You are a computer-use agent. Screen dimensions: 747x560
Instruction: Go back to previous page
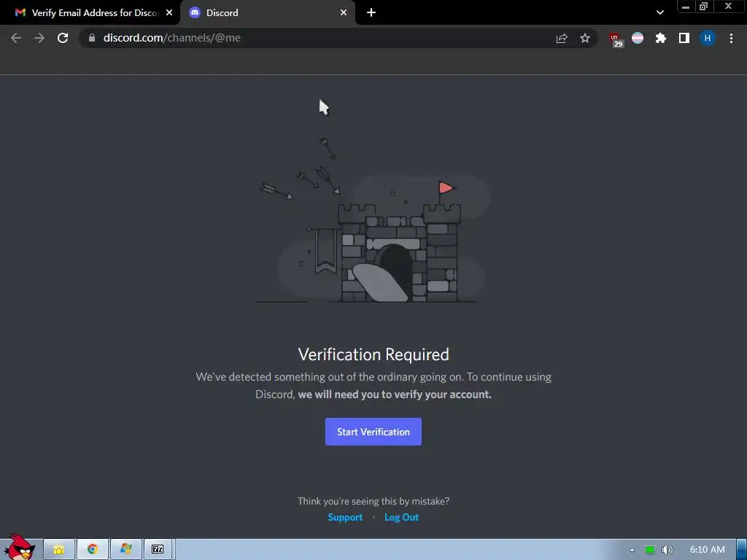(16, 38)
